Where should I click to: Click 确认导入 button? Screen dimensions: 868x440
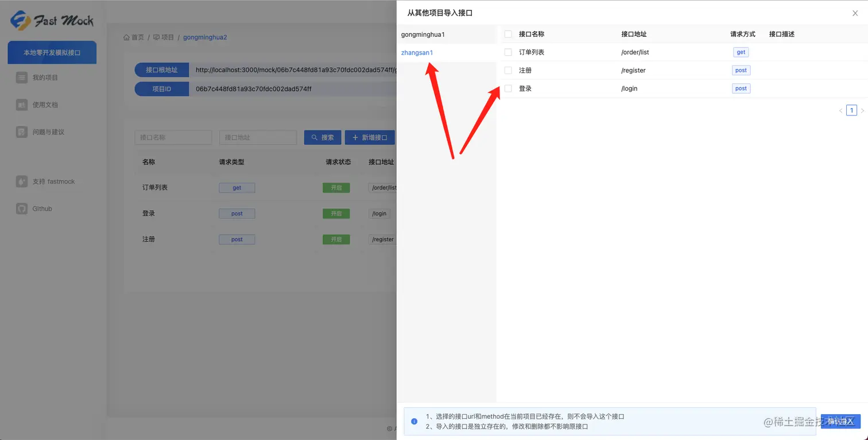tap(840, 421)
